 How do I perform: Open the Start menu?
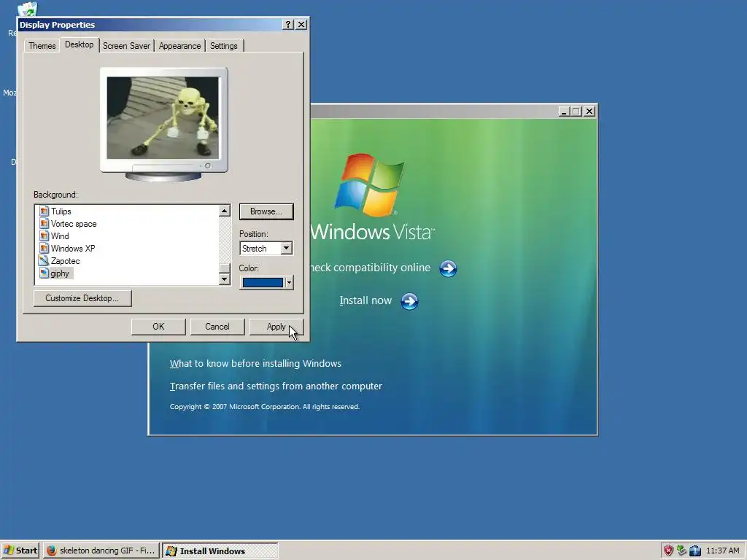click(x=20, y=551)
